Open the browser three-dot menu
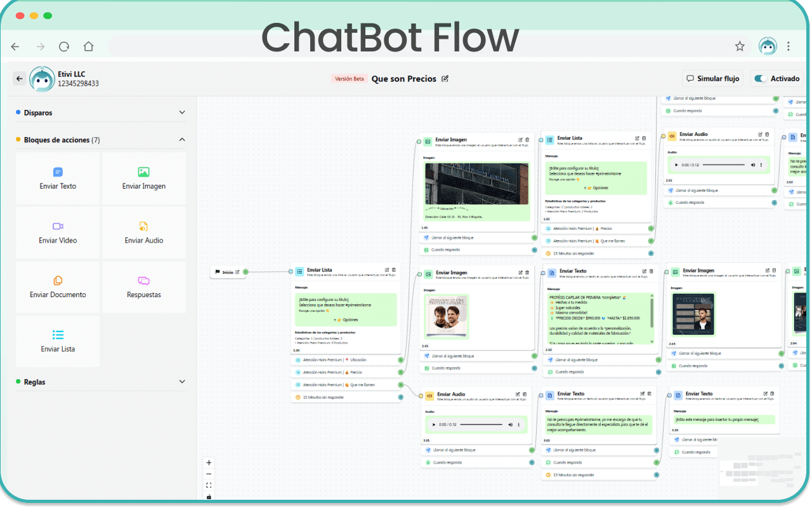The width and height of the screenshot is (812, 508). pyautogui.click(x=789, y=46)
